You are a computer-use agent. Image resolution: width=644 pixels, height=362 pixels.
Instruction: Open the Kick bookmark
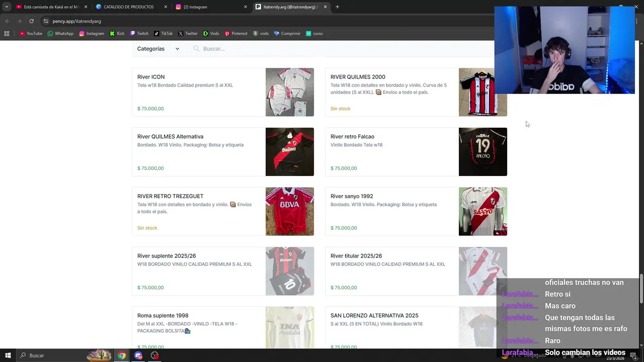117,34
